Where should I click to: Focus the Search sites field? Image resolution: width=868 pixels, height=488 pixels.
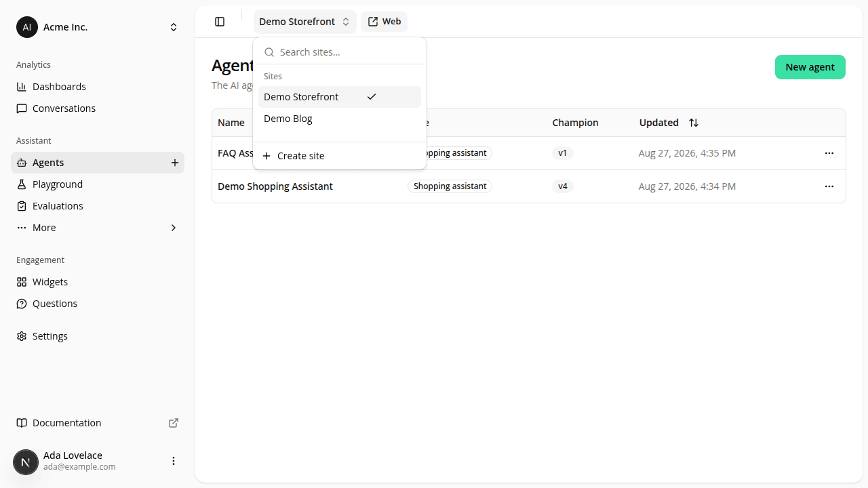(x=340, y=52)
